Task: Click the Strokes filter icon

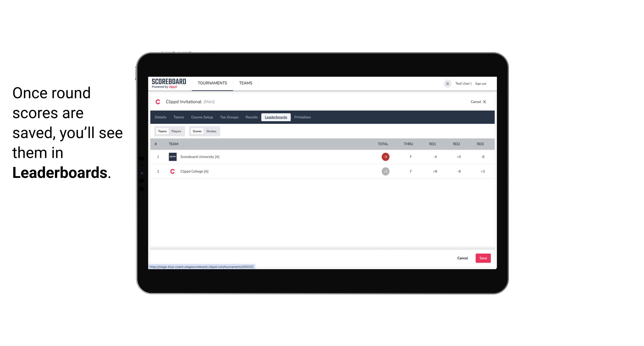Action: 211,131
